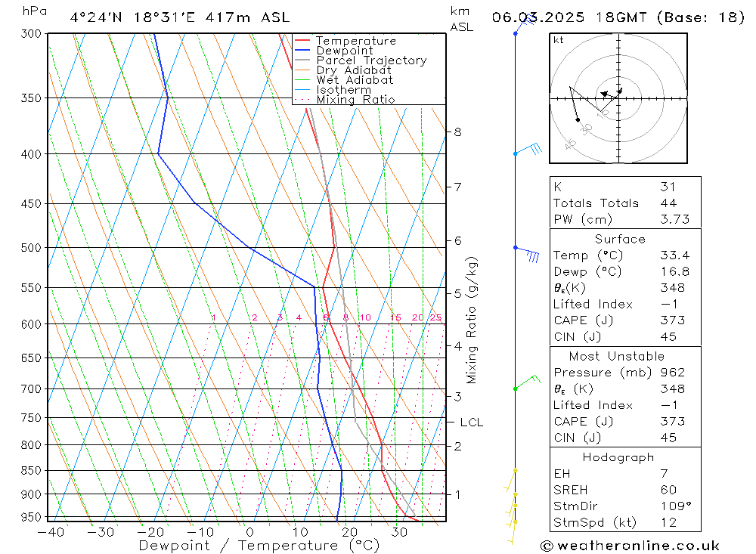The width and height of the screenshot is (756, 554).
Task: Click the 5 km height label
Action: click(457, 294)
